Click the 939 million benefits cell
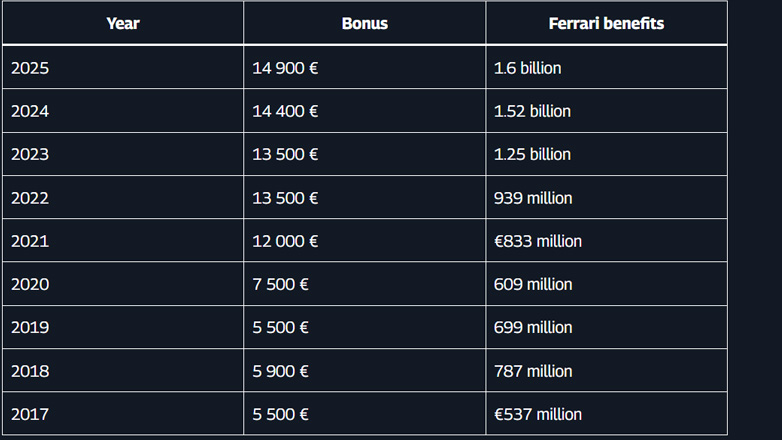This screenshot has width=782, height=440. (533, 198)
